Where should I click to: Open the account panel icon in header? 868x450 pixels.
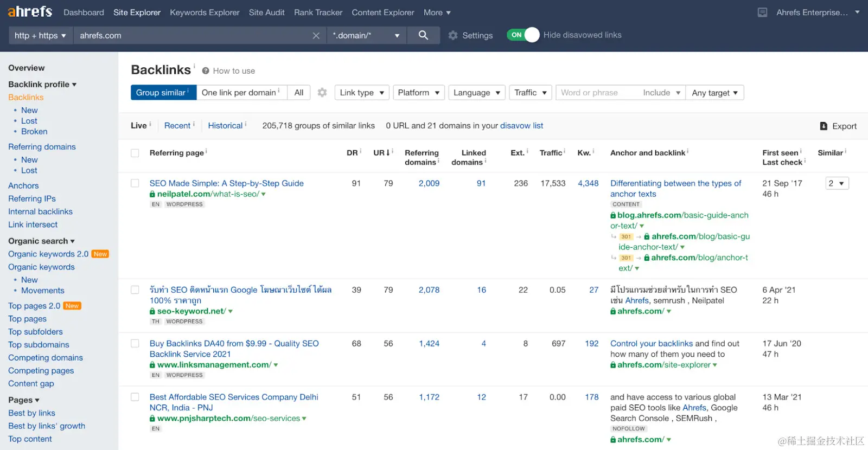tap(762, 12)
